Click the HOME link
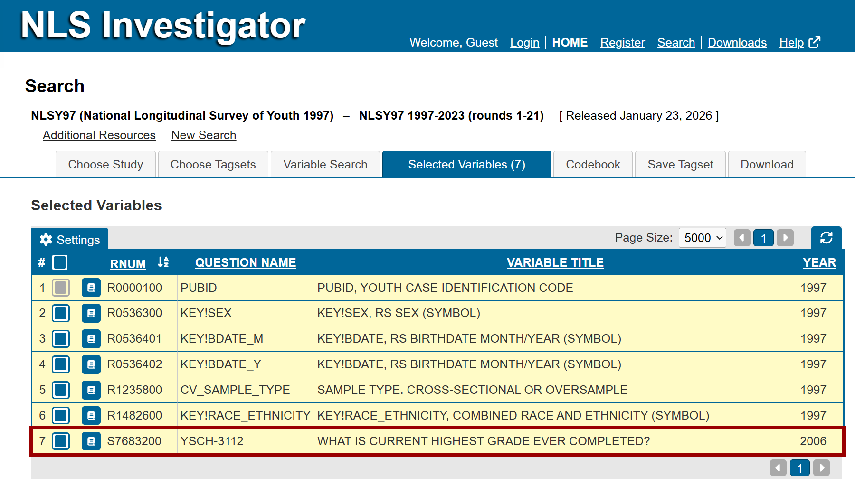 point(570,43)
